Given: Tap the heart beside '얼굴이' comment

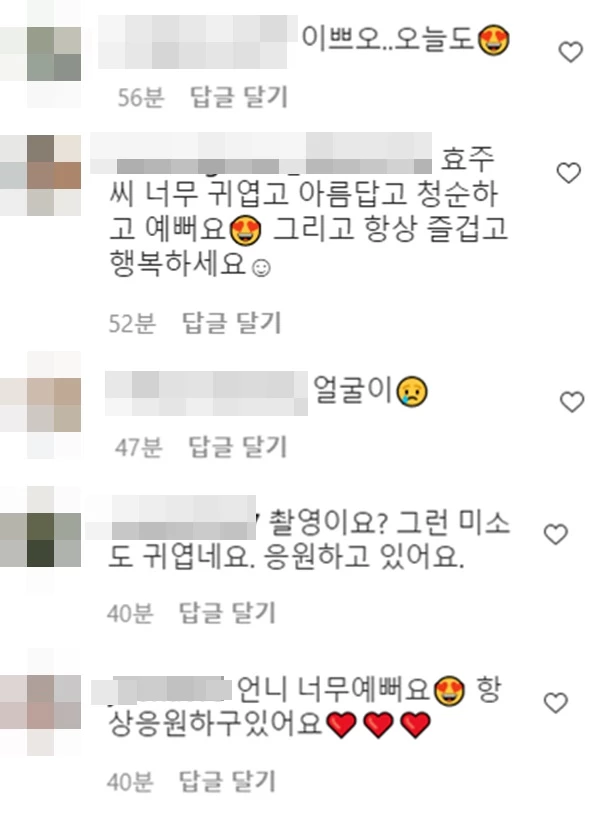Looking at the screenshot, I should click(572, 402).
